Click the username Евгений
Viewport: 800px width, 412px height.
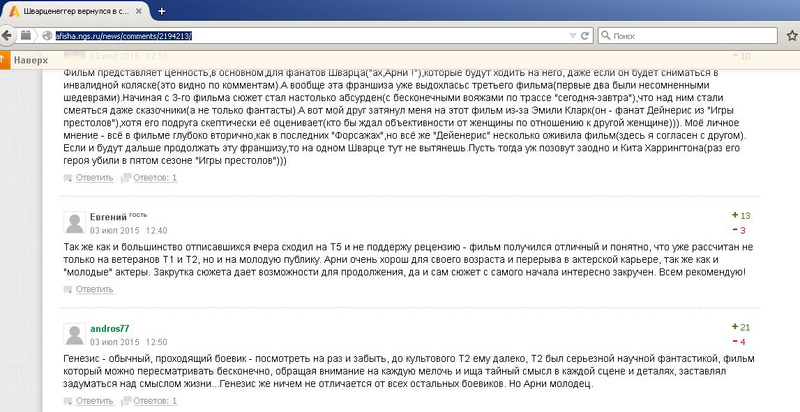point(108,217)
